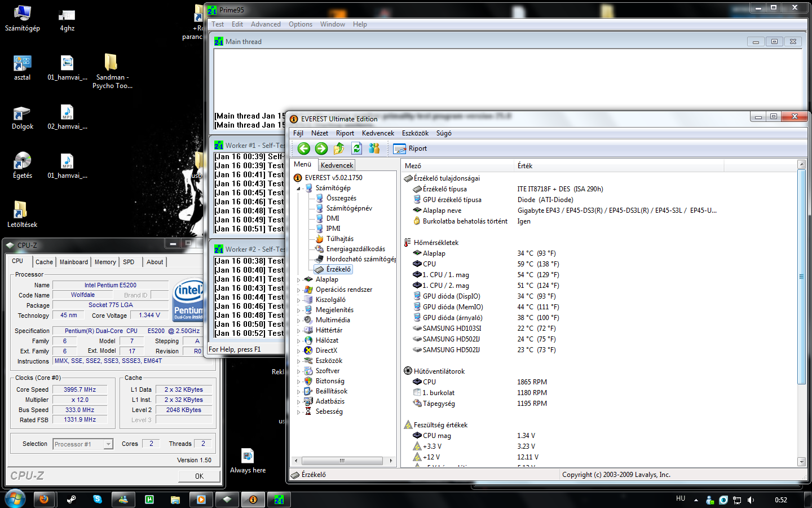The height and width of the screenshot is (508, 812).
Task: Open Súgó menu in EVEREST
Action: [x=444, y=133]
